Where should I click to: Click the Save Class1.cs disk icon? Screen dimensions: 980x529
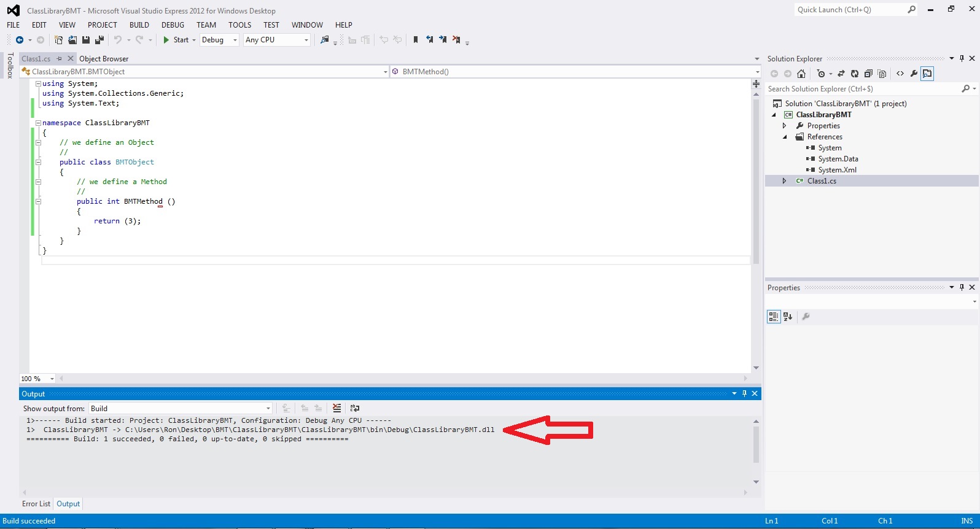click(86, 40)
